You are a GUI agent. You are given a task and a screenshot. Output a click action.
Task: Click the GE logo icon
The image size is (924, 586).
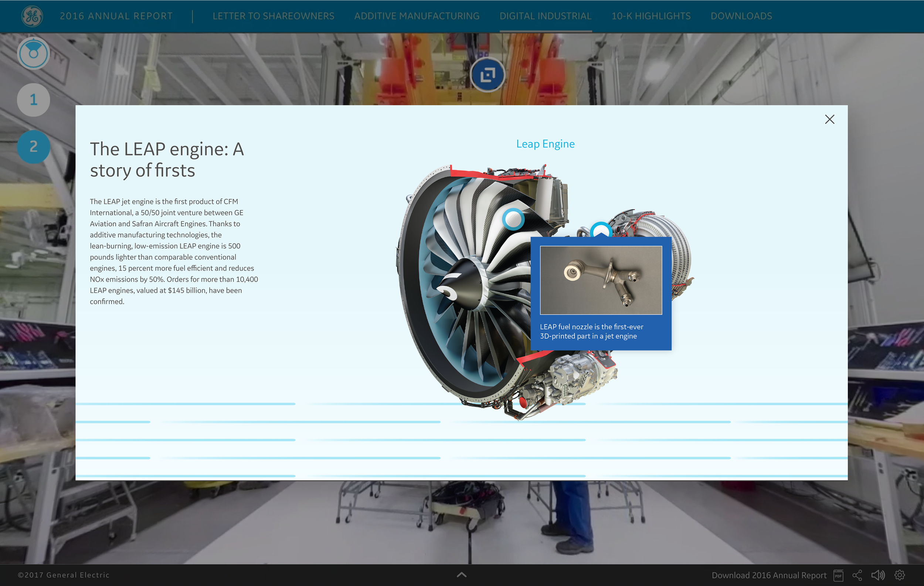(32, 16)
